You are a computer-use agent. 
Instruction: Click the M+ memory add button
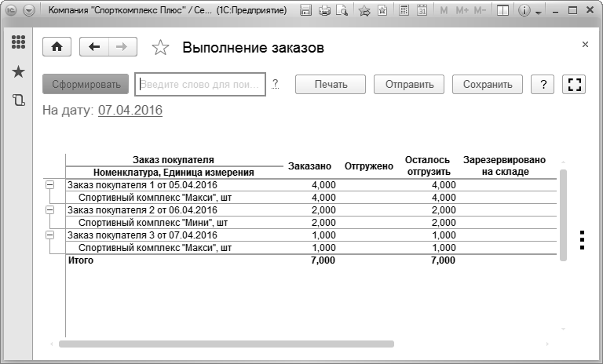point(462,10)
